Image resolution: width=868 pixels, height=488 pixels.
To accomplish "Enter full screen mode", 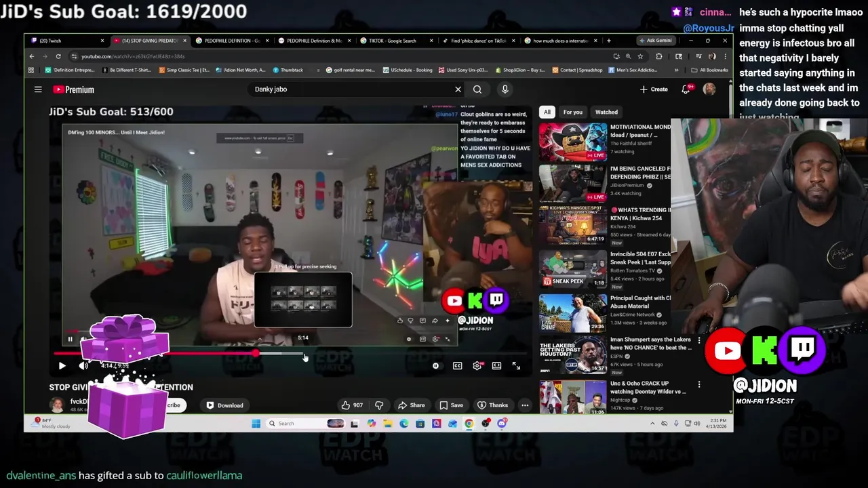I will click(x=516, y=366).
